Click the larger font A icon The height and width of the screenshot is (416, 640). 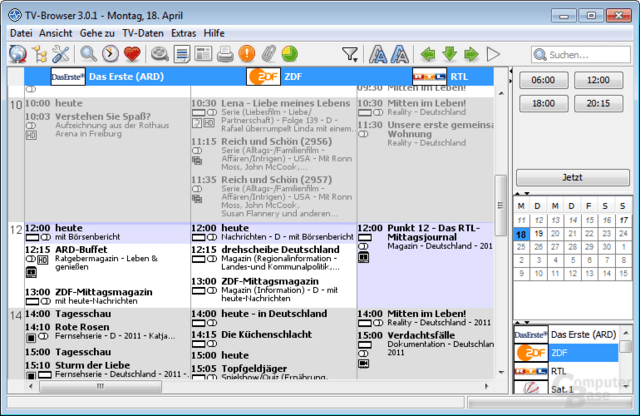coord(378,54)
